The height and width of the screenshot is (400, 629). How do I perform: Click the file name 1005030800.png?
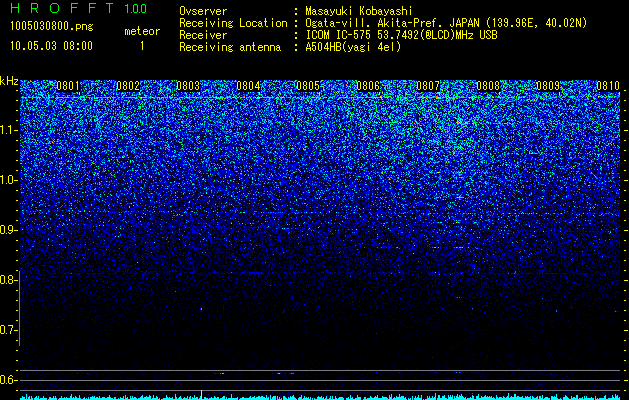52,27
